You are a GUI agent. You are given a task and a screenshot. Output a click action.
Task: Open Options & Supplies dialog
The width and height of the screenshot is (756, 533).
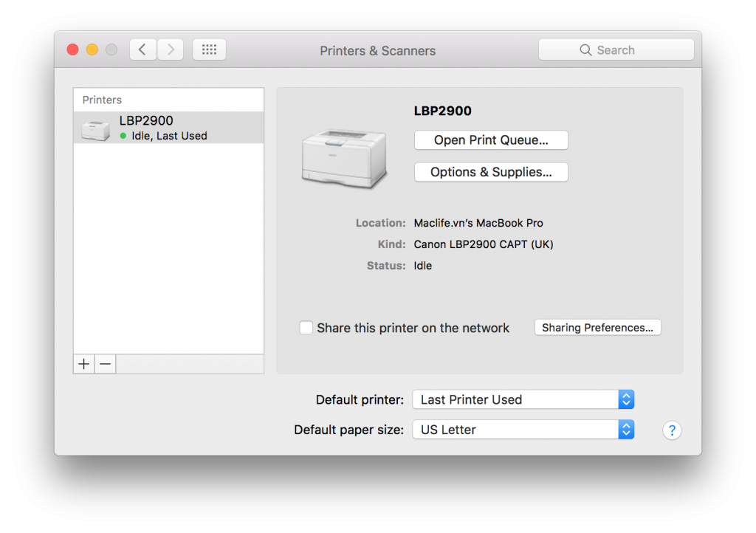coord(490,172)
